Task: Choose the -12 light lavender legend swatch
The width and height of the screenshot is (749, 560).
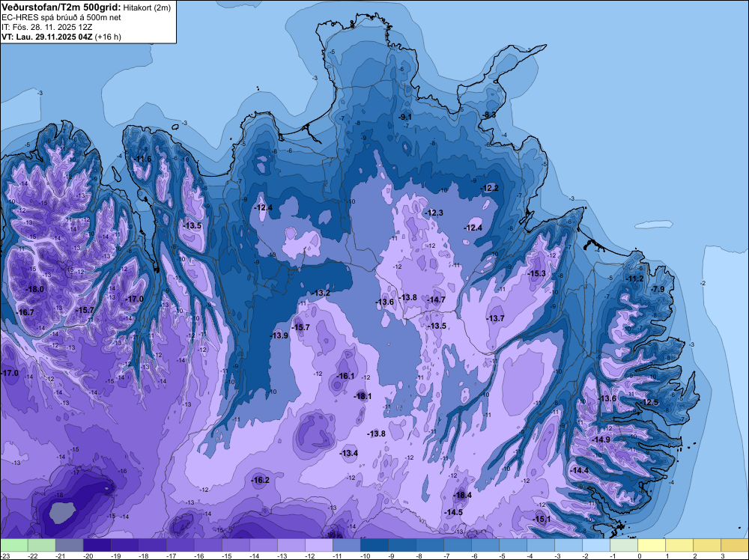Action: [x=318, y=545]
